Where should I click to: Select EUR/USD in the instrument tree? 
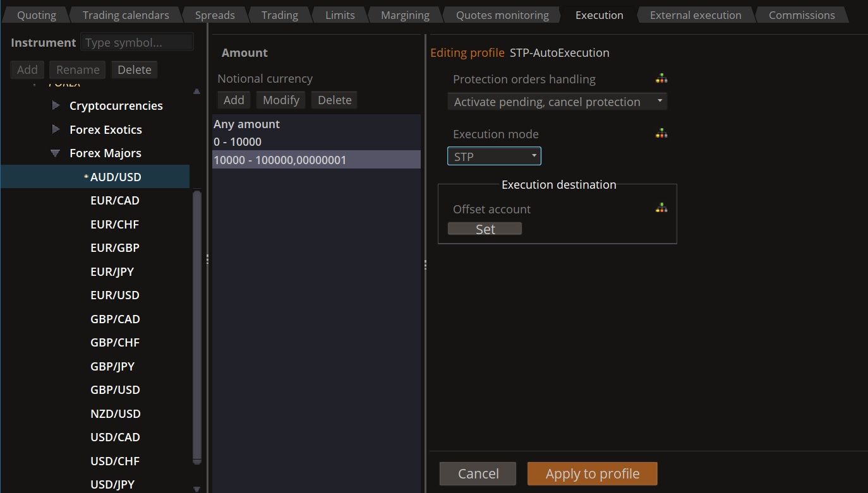tap(115, 295)
